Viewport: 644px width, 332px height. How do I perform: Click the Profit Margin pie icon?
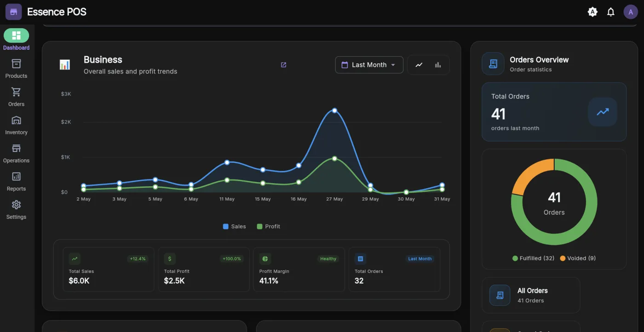pyautogui.click(x=265, y=259)
